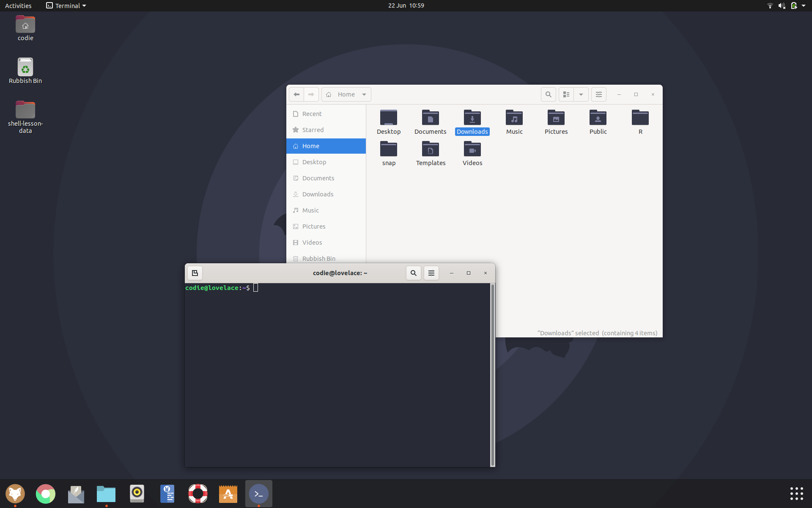Screen dimensions: 812x508
Task: Open Music in Files sidebar
Action: point(326,210)
